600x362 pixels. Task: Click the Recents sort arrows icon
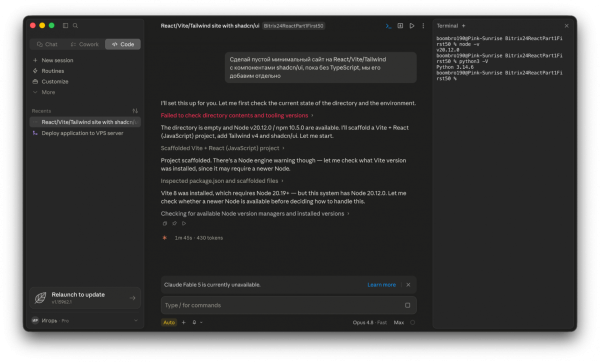pos(135,111)
